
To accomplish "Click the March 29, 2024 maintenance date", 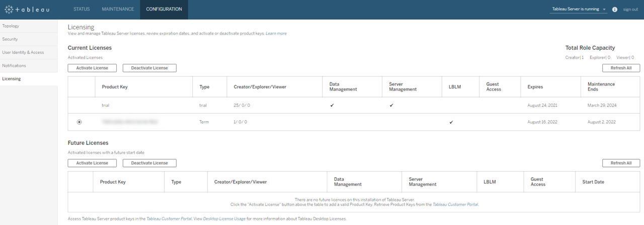I will click(602, 105).
